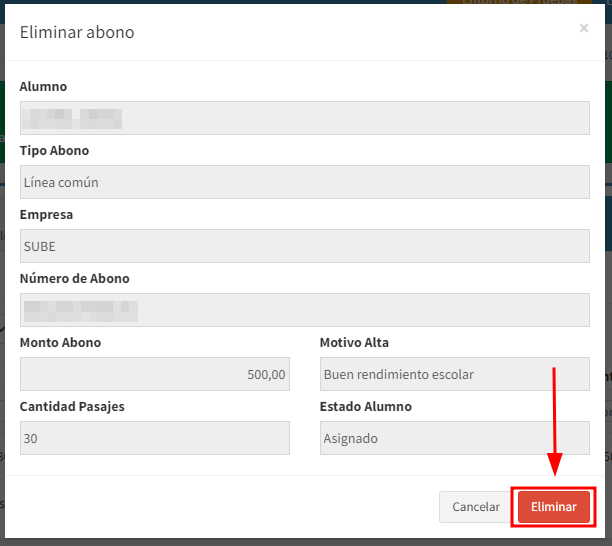Click the red Eliminar button

553,507
